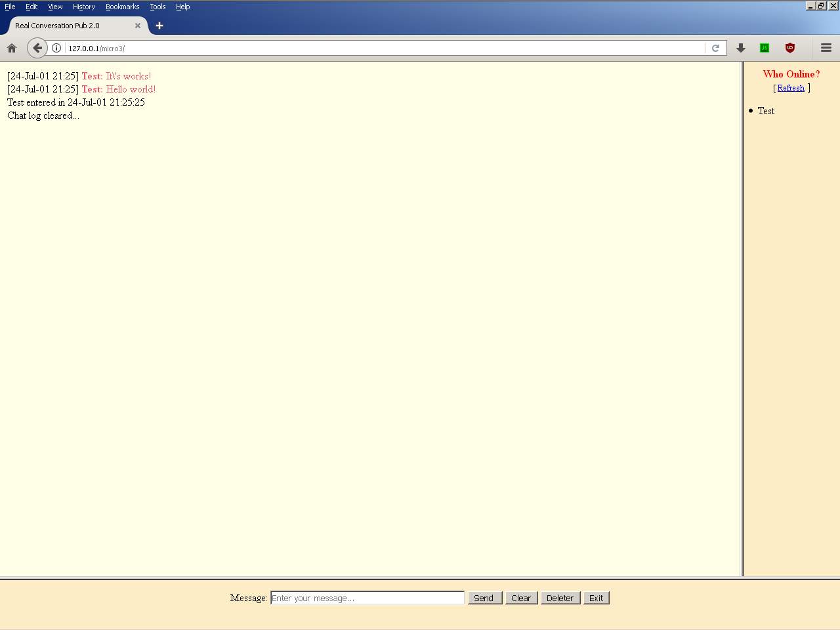This screenshot has height=630, width=840.
Task: Open the Tools menu
Action: click(157, 7)
